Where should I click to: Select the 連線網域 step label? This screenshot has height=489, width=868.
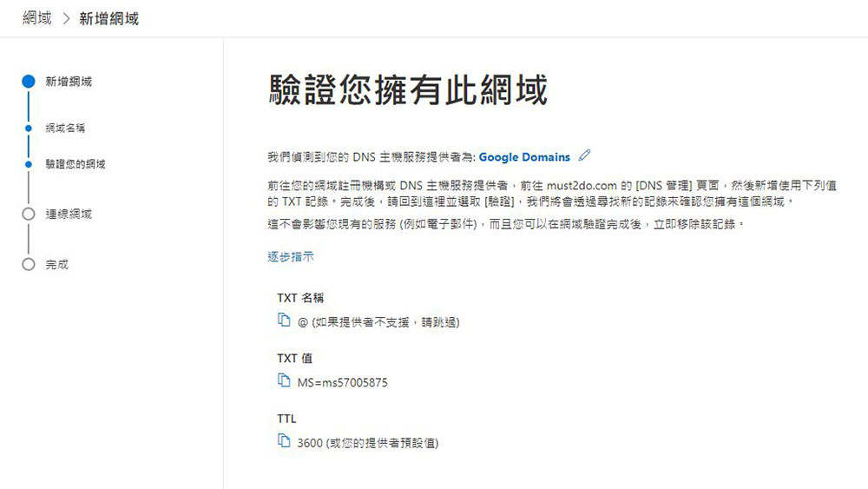point(69,214)
